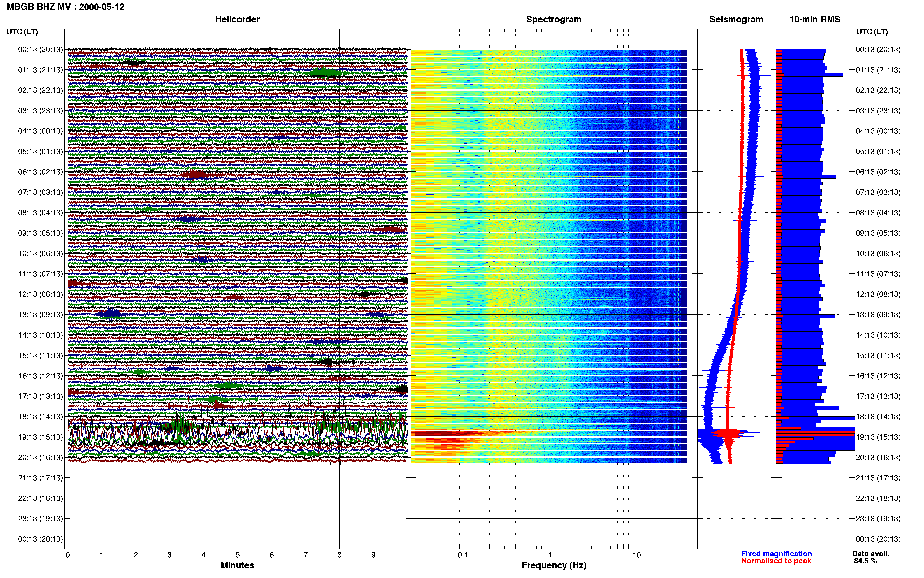Screen dimensions: 924x578
Task: Click the 'Seismogram' panel heading
Action: pos(736,20)
